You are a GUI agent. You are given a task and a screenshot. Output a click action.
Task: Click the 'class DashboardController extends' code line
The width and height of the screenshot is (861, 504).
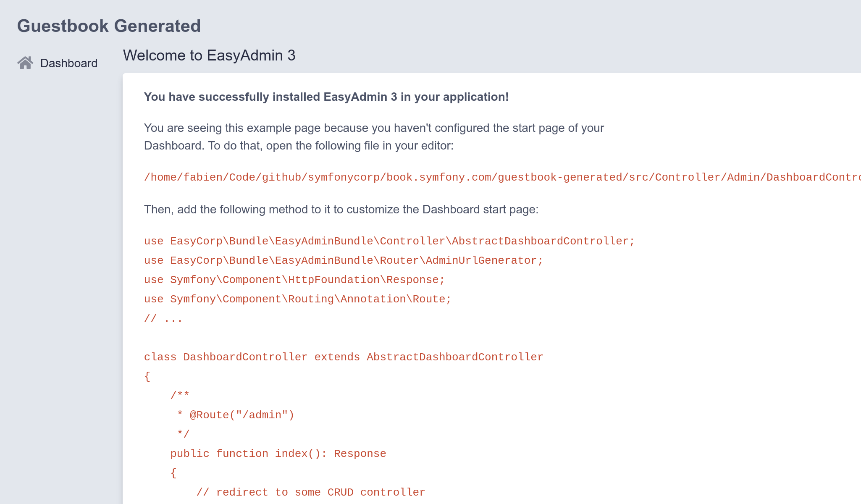344,357
